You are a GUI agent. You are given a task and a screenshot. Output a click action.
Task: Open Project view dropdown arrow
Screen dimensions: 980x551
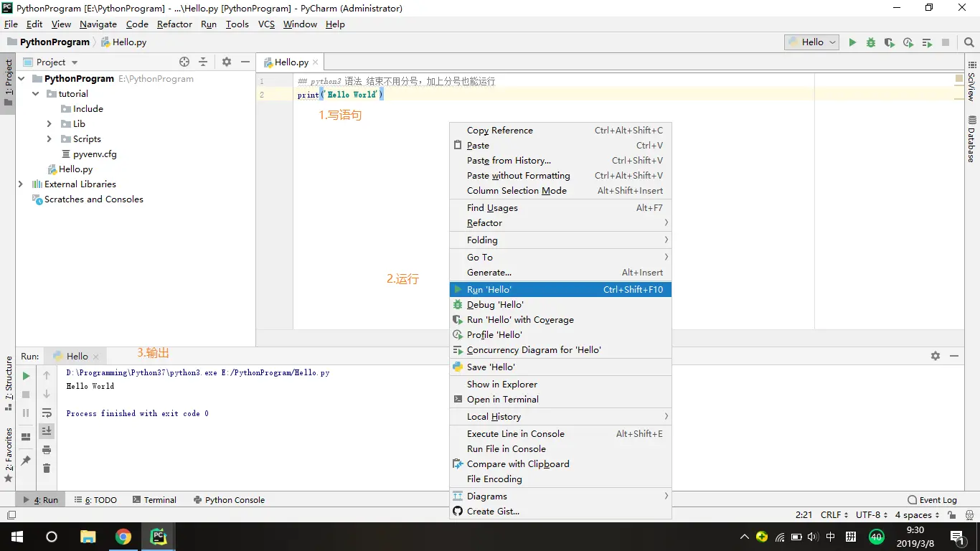75,62
